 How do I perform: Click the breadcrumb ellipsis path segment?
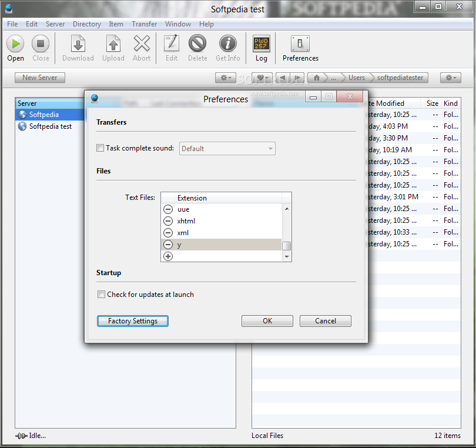pyautogui.click(x=333, y=78)
